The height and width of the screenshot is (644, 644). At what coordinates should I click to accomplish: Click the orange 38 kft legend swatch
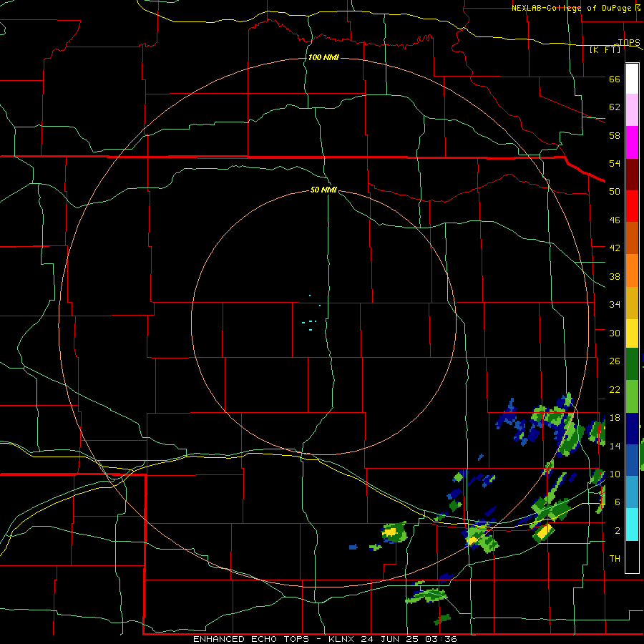632,270
